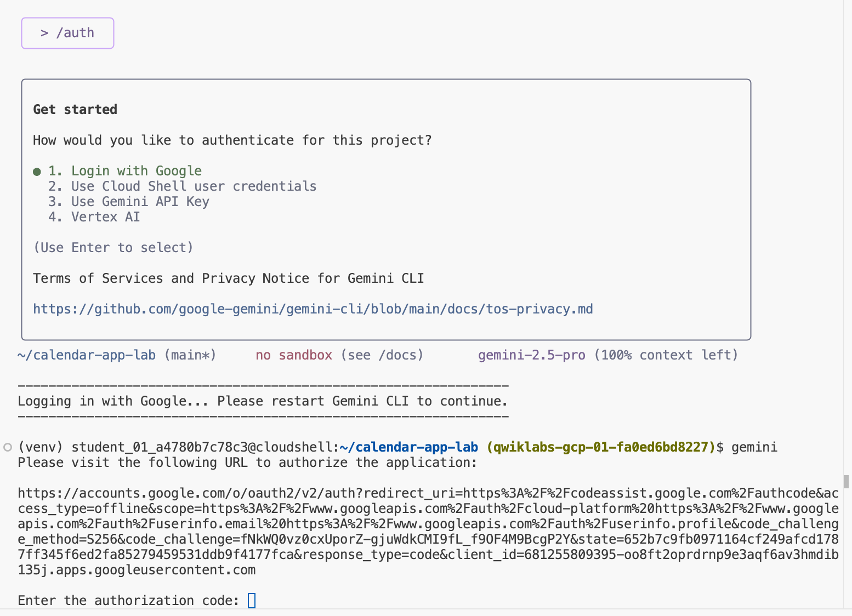The width and height of the screenshot is (852, 616).
Task: Click the (main*) git branch indicator
Action: (x=190, y=355)
